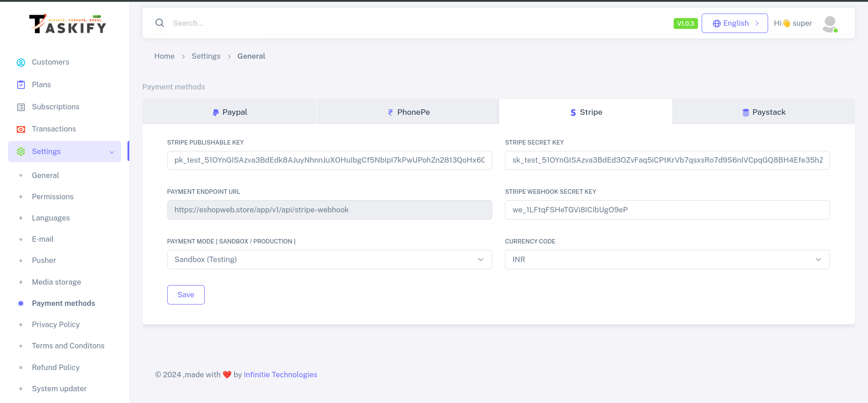This screenshot has height=403, width=868.
Task: Open Media storage settings
Action: 57,282
